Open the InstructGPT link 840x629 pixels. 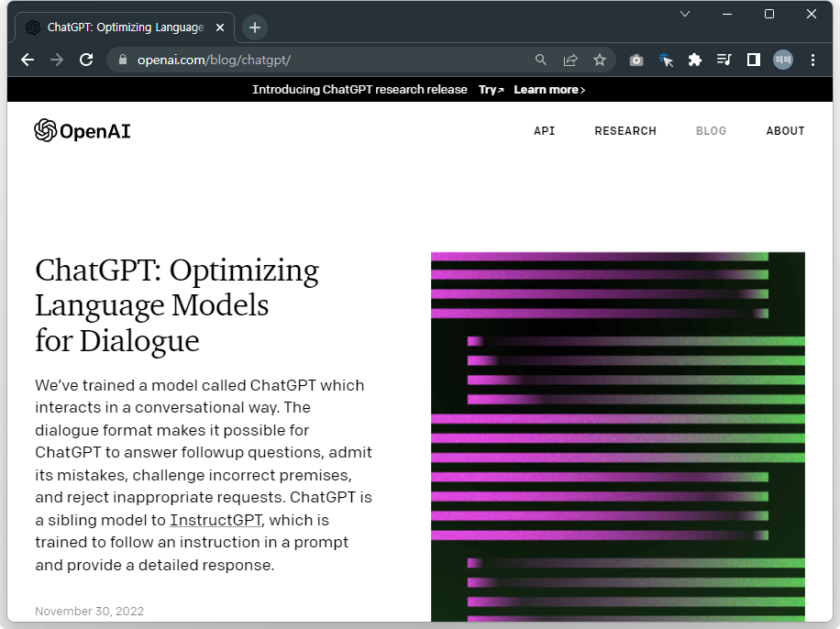(215, 520)
